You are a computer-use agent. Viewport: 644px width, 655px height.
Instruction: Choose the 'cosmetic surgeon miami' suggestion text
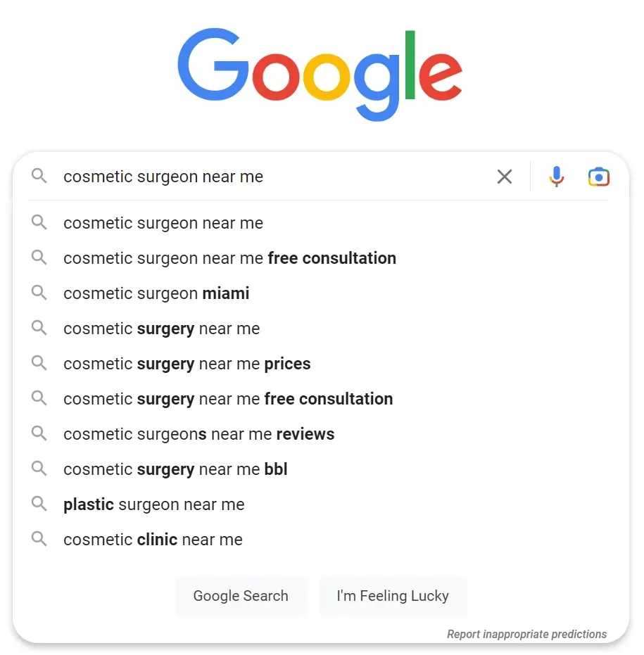coord(156,293)
